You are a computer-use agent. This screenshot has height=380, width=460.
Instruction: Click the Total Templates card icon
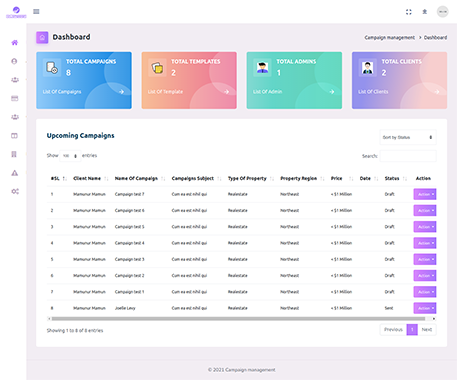(x=157, y=68)
